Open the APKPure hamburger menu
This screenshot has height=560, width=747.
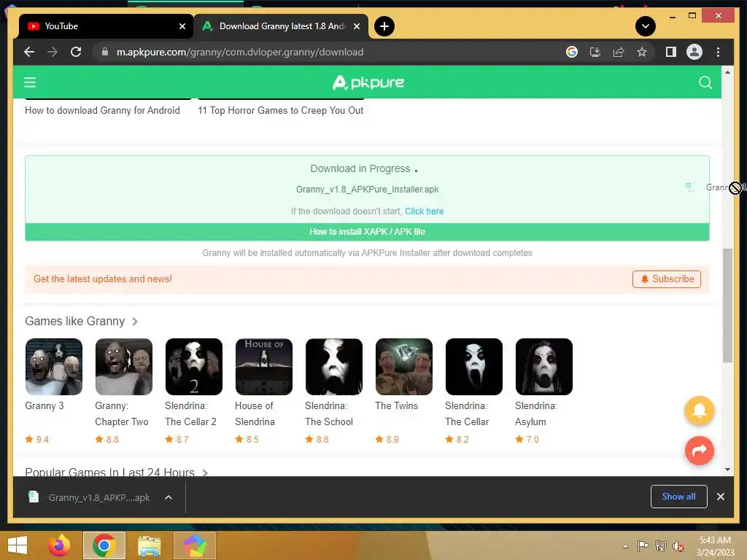click(x=30, y=82)
